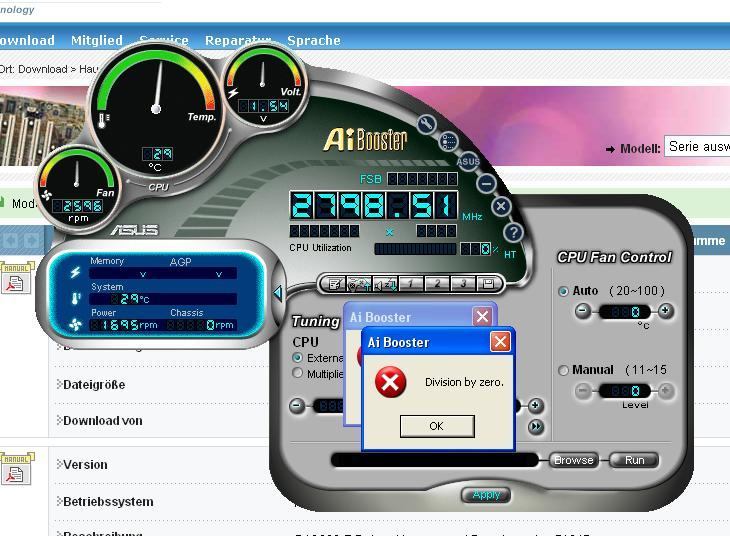
Task: Close the front Ai Booster error dialog
Action: coord(500,342)
